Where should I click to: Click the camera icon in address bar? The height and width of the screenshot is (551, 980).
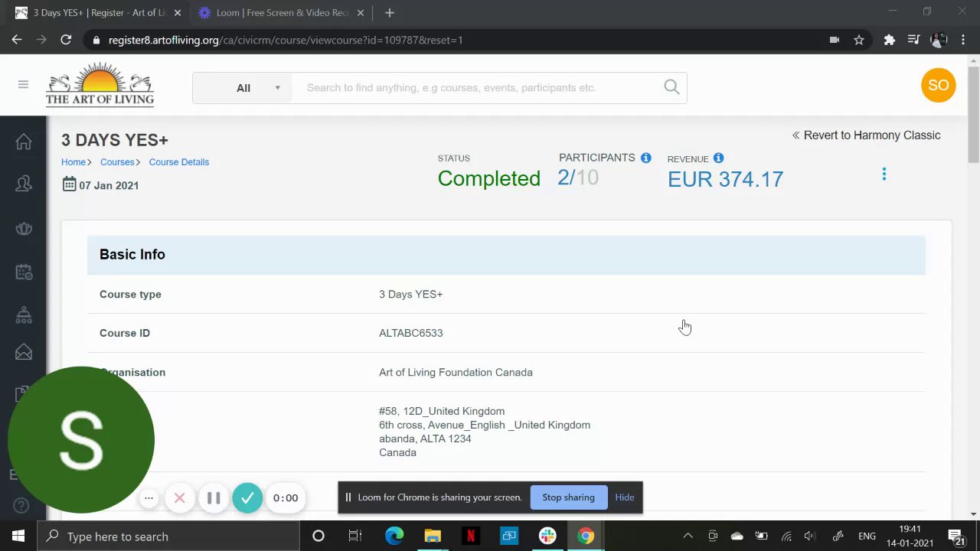(x=835, y=40)
